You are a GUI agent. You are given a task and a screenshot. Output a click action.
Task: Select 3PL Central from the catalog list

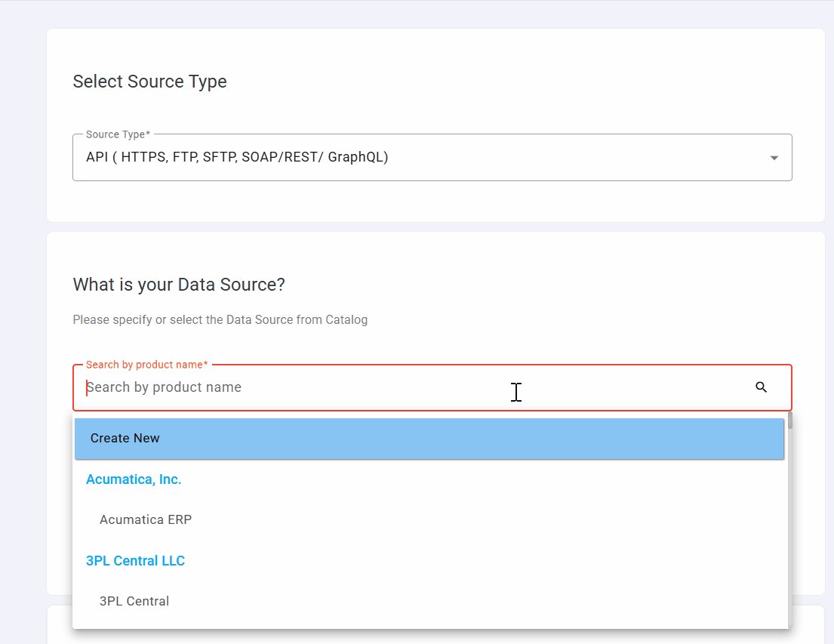pyautogui.click(x=134, y=602)
